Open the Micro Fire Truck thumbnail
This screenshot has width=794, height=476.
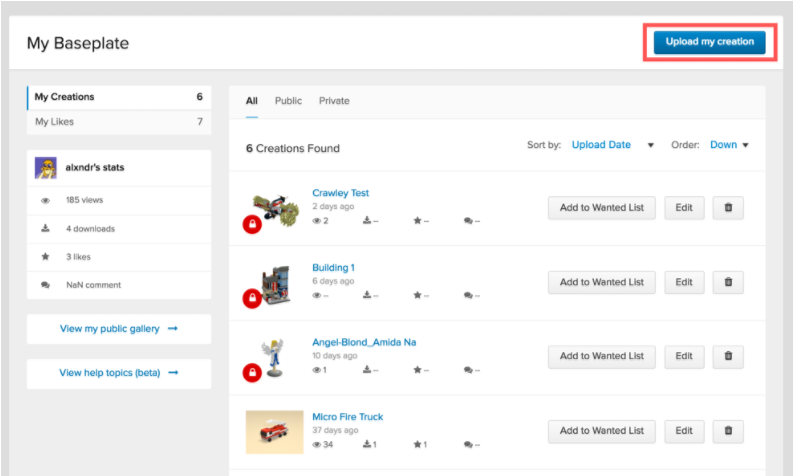tap(274, 431)
